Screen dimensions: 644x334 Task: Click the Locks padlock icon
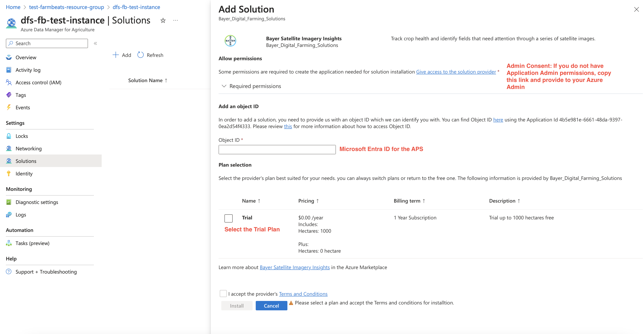point(9,136)
